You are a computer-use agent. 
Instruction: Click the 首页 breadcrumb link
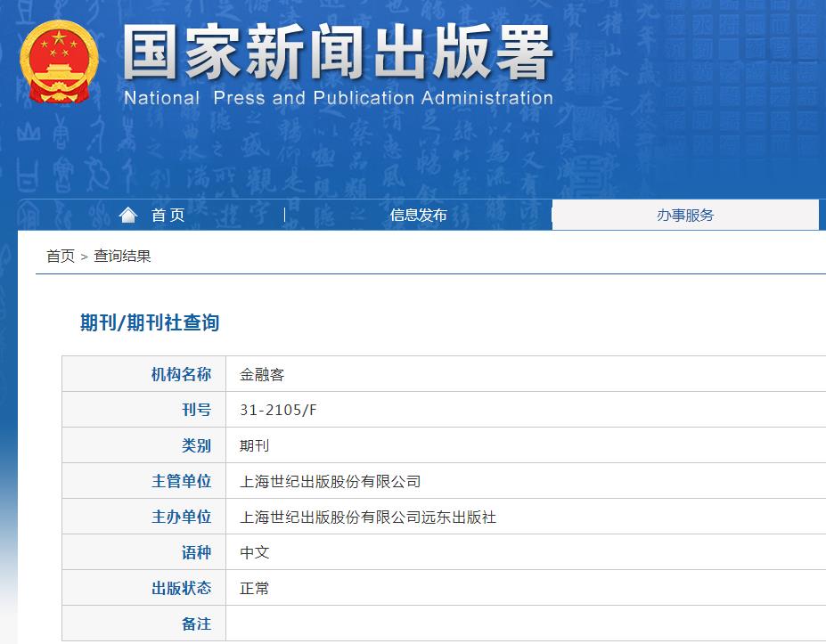(57, 257)
